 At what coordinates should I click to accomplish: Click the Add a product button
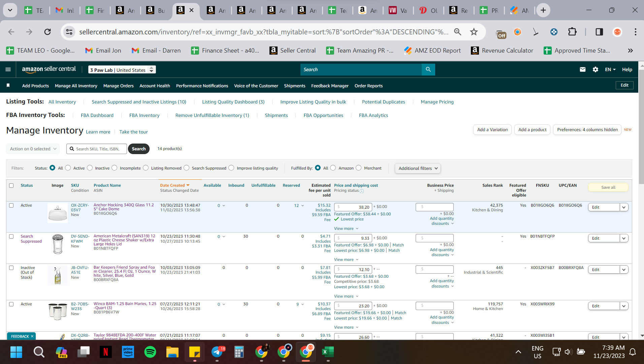point(533,129)
